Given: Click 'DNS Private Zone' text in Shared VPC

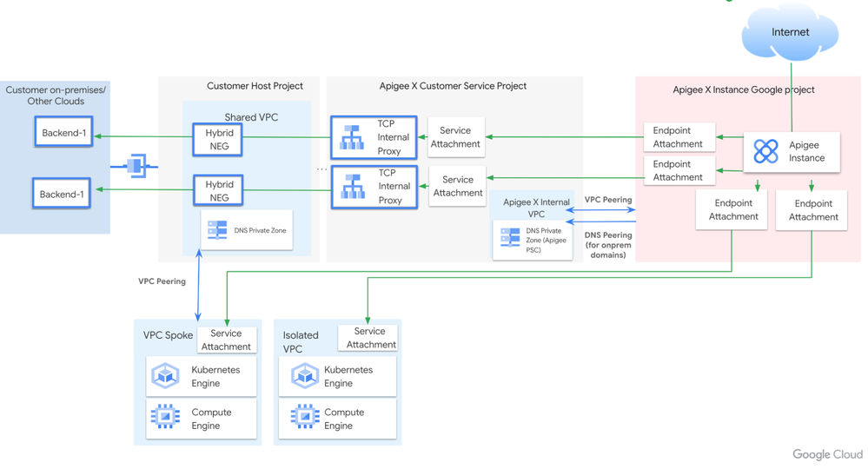Looking at the screenshot, I should coord(260,231).
